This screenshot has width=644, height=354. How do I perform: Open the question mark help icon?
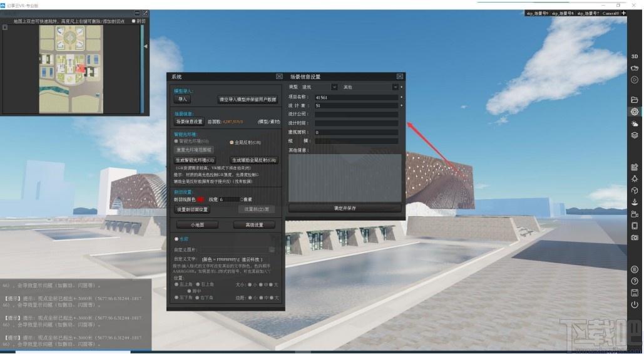coord(635,281)
